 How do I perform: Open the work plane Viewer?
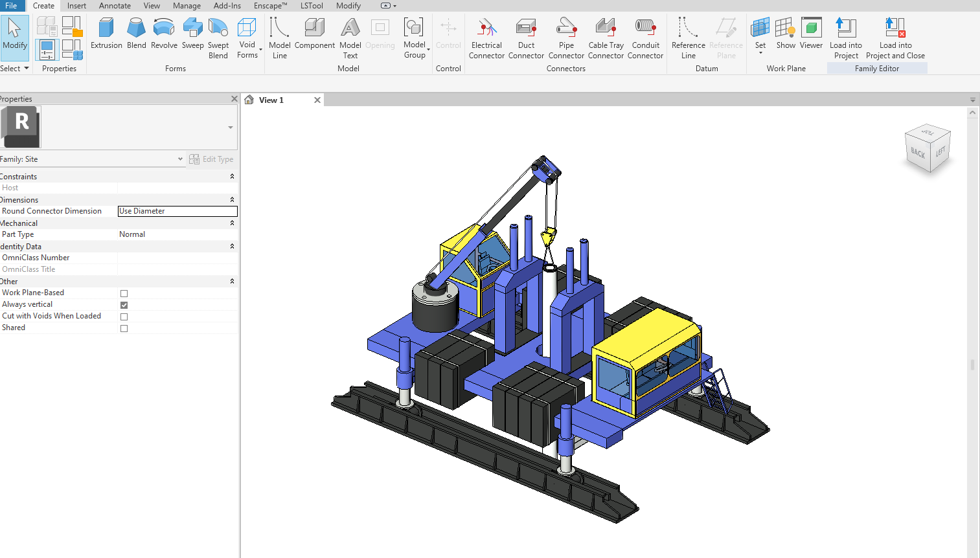811,34
